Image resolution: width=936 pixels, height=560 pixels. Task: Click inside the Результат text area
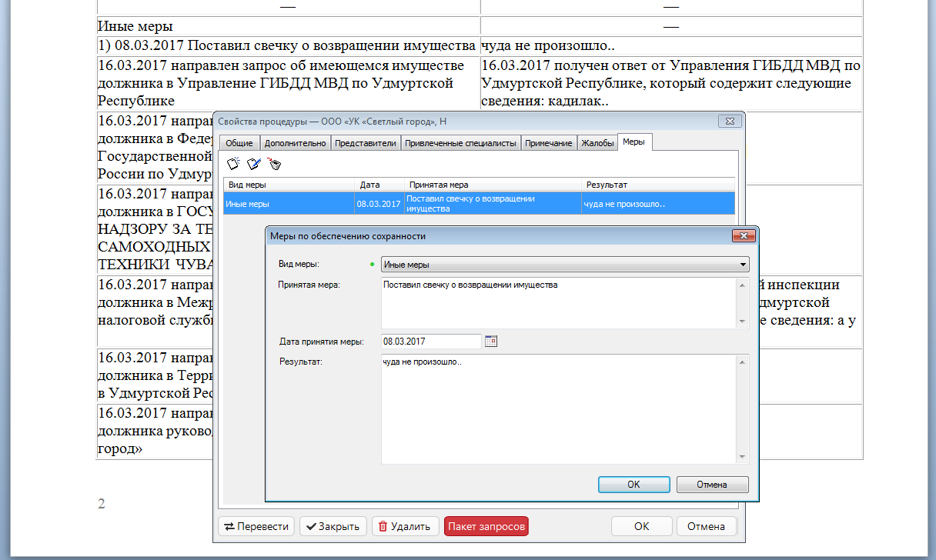(558, 408)
